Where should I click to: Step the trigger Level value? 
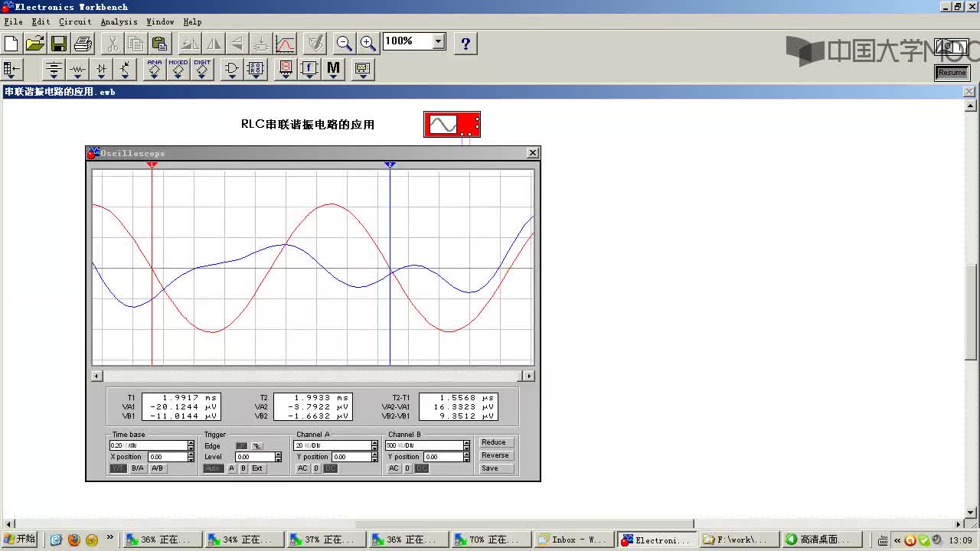pos(278,457)
